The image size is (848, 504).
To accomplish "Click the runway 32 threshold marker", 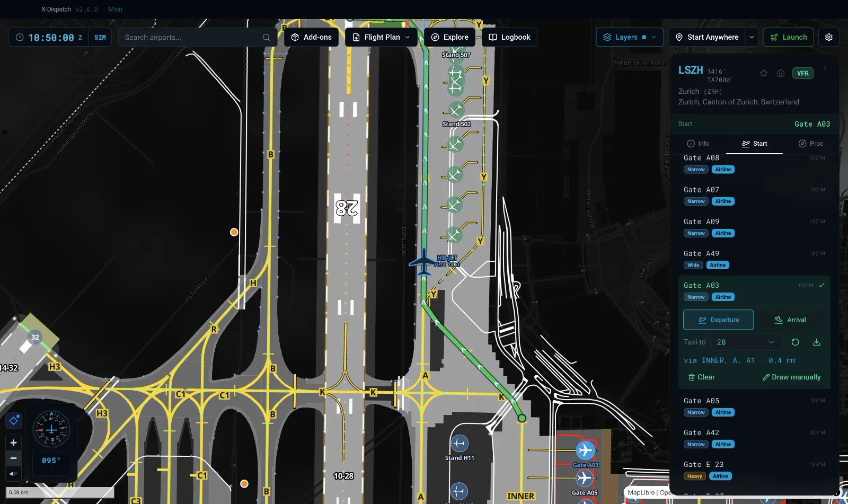I will (x=35, y=337).
